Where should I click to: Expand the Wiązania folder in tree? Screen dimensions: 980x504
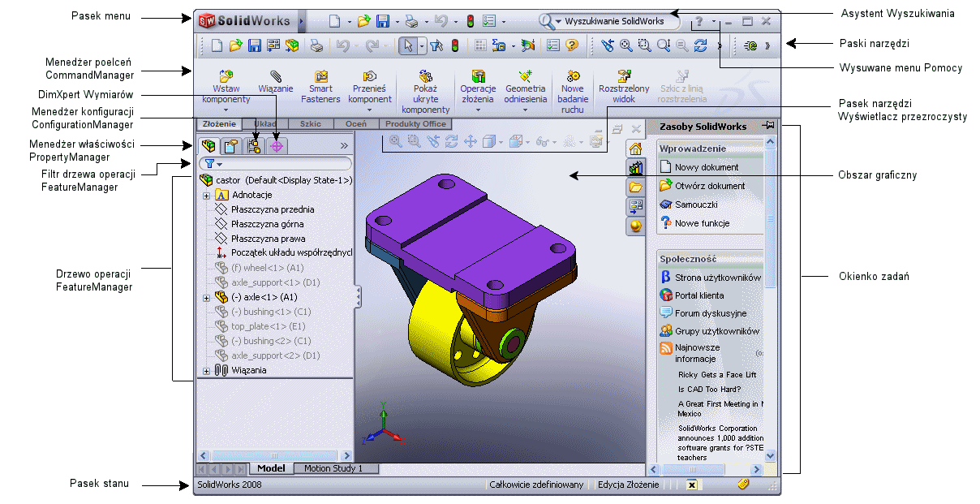point(206,371)
